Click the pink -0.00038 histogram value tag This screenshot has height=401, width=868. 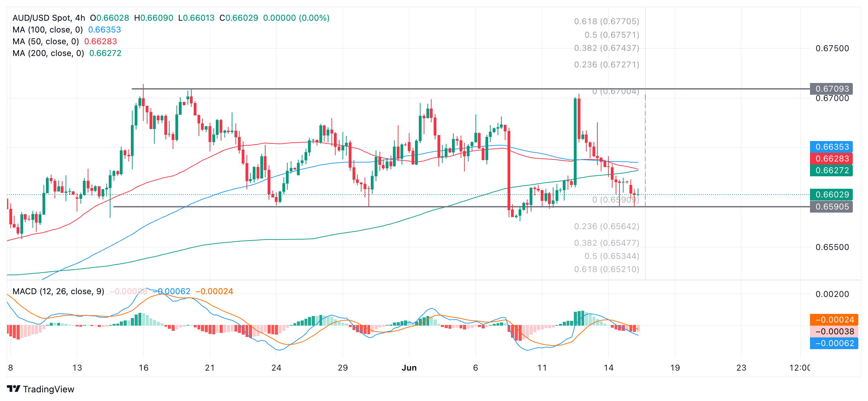pyautogui.click(x=834, y=332)
